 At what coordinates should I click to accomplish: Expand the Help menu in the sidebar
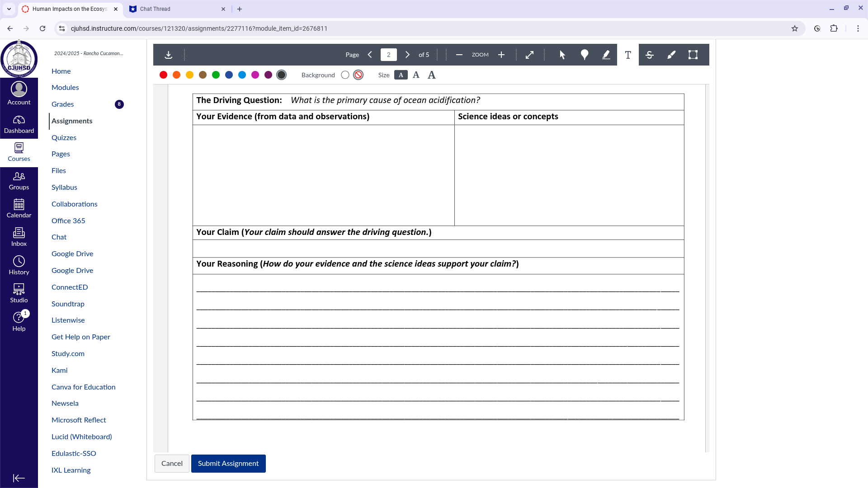click(19, 320)
